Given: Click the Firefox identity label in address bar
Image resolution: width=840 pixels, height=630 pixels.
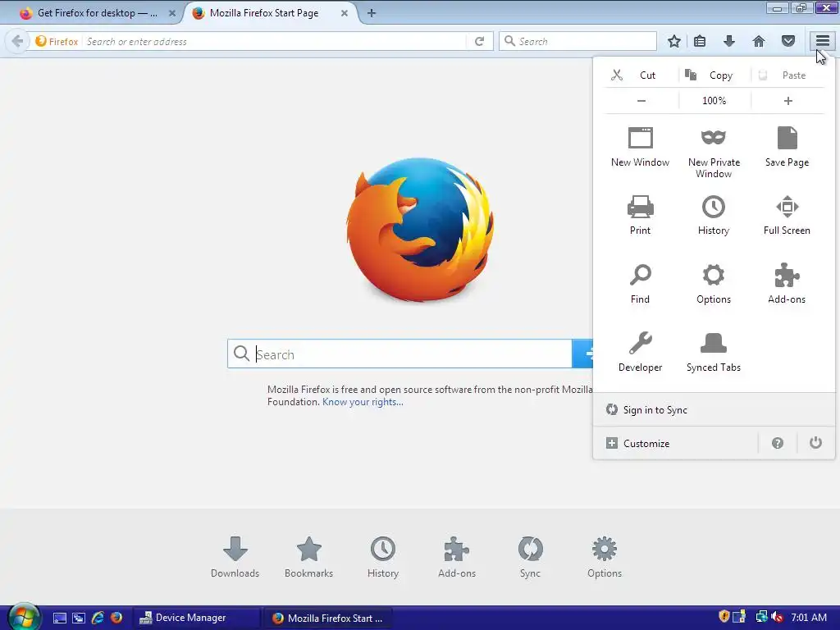Looking at the screenshot, I should (x=57, y=41).
